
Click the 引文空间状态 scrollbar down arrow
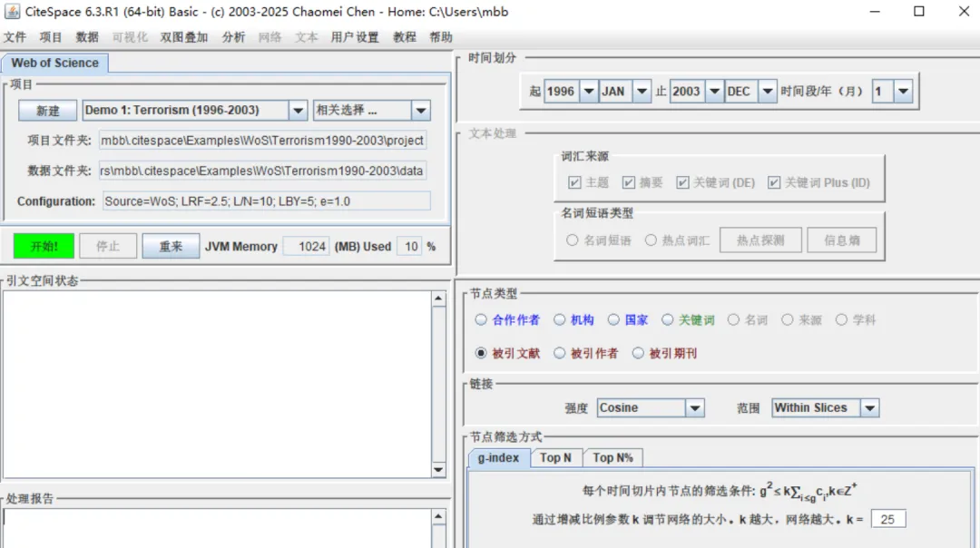438,470
